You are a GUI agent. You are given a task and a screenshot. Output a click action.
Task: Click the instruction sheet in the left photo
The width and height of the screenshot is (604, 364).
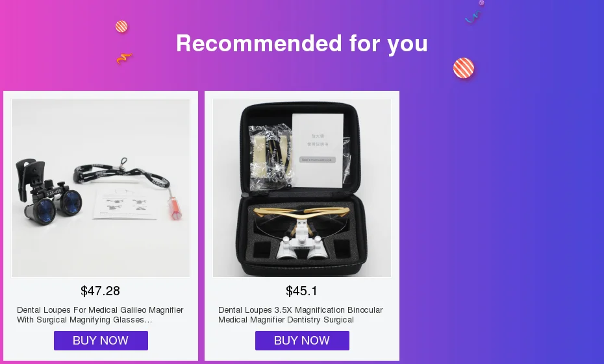[x=125, y=204]
